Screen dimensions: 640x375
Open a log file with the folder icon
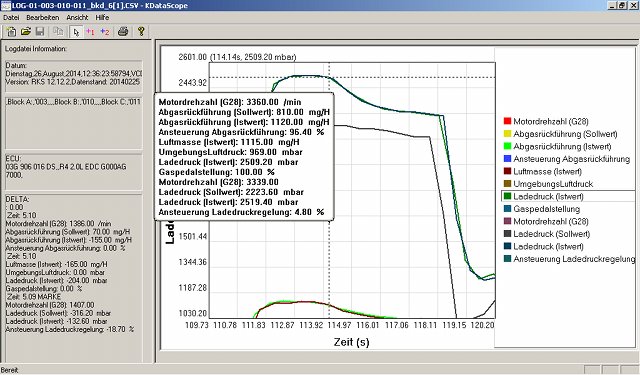(25, 31)
